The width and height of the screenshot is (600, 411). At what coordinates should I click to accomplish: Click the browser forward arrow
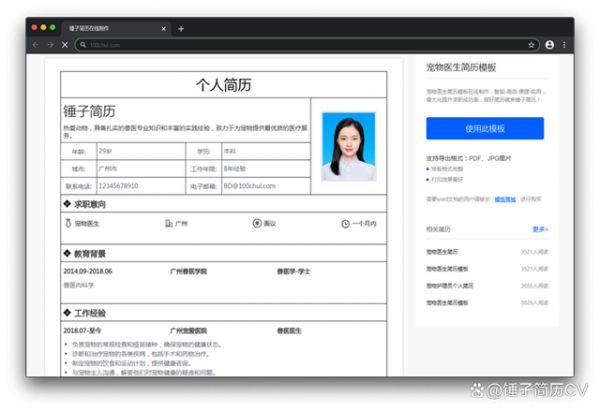50,45
